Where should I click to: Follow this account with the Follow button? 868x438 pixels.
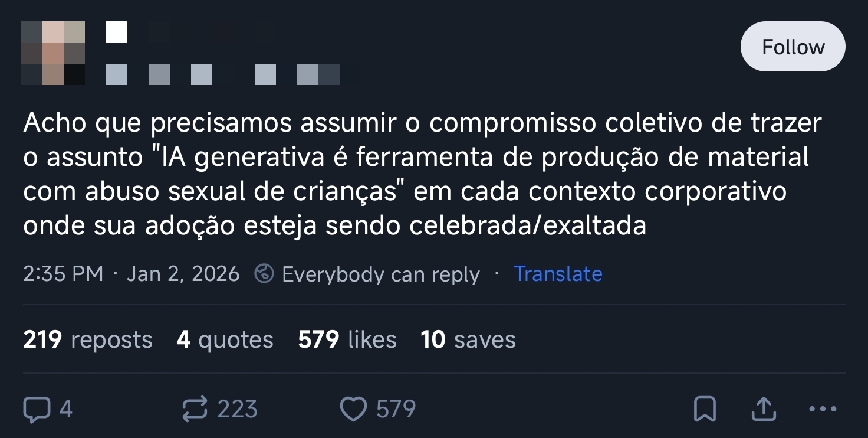coord(793,47)
